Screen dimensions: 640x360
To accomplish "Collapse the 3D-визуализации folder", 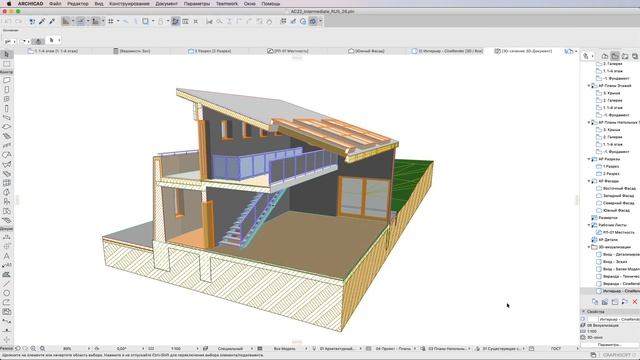I will click(x=589, y=247).
